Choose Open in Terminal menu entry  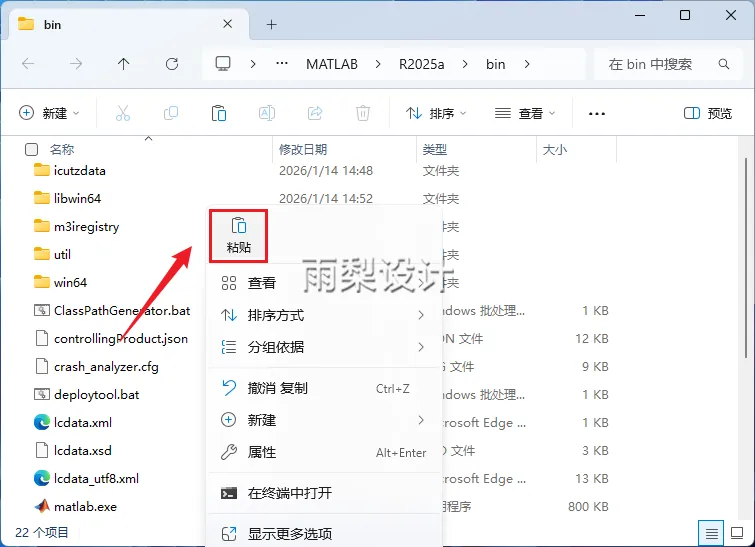[x=325, y=493]
